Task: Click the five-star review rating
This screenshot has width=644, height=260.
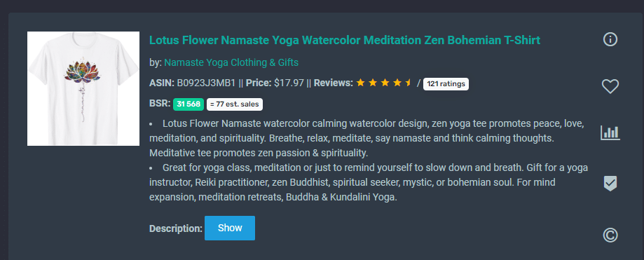Action: coord(384,83)
